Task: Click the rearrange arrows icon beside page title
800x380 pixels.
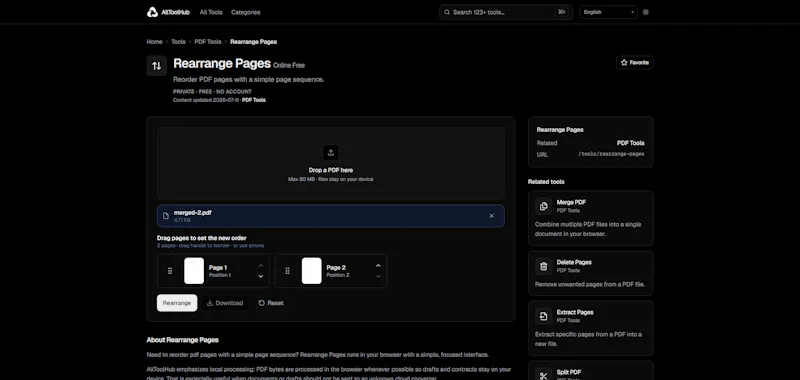Action: tap(157, 66)
